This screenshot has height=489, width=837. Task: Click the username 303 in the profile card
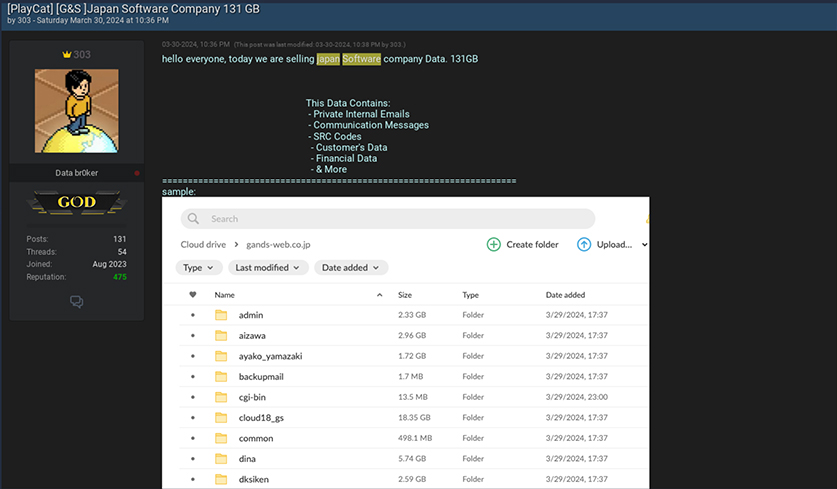[x=82, y=54]
